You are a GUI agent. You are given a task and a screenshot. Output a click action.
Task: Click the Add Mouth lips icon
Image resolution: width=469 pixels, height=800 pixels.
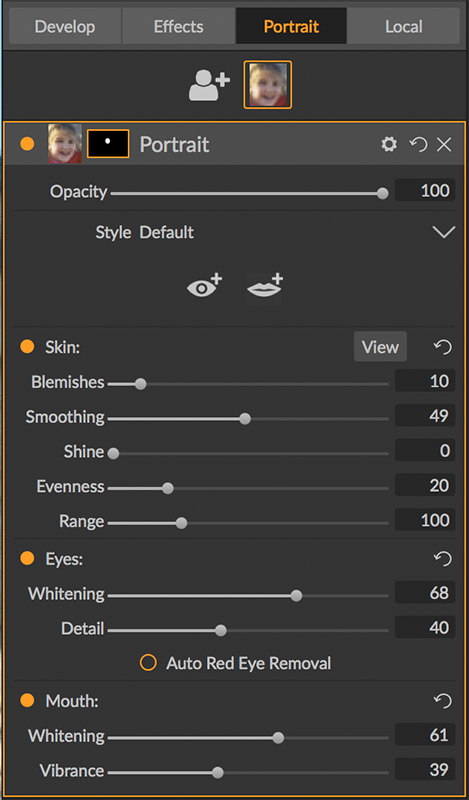(265, 286)
